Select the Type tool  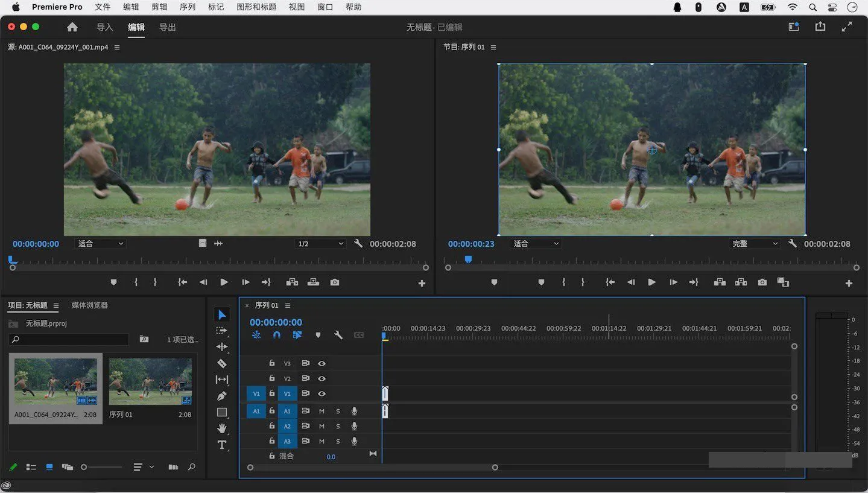[222, 445]
